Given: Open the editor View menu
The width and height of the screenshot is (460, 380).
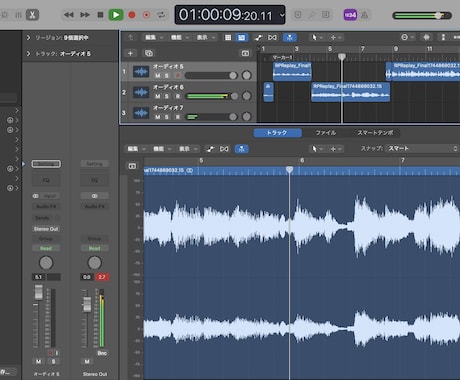Looking at the screenshot, I should (x=188, y=149).
